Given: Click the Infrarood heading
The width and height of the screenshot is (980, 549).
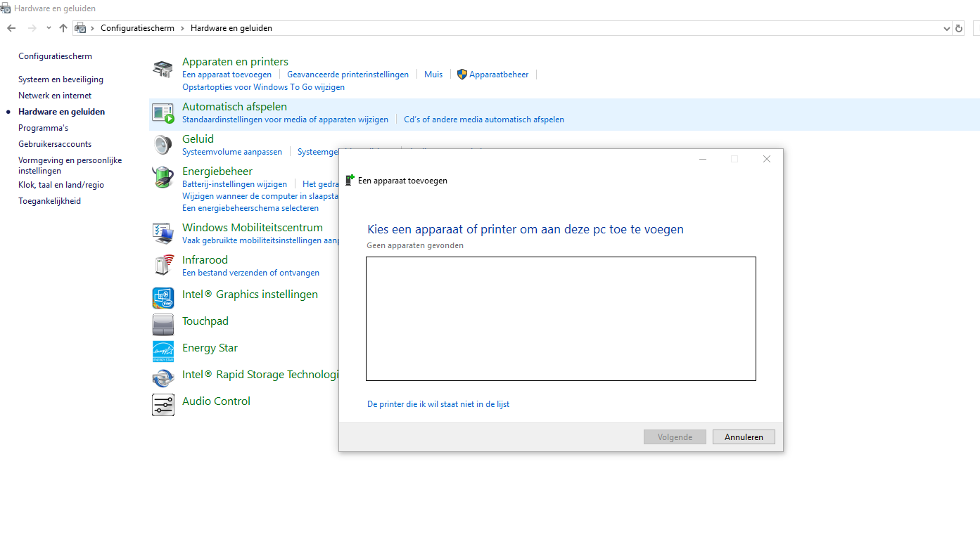Looking at the screenshot, I should point(205,260).
